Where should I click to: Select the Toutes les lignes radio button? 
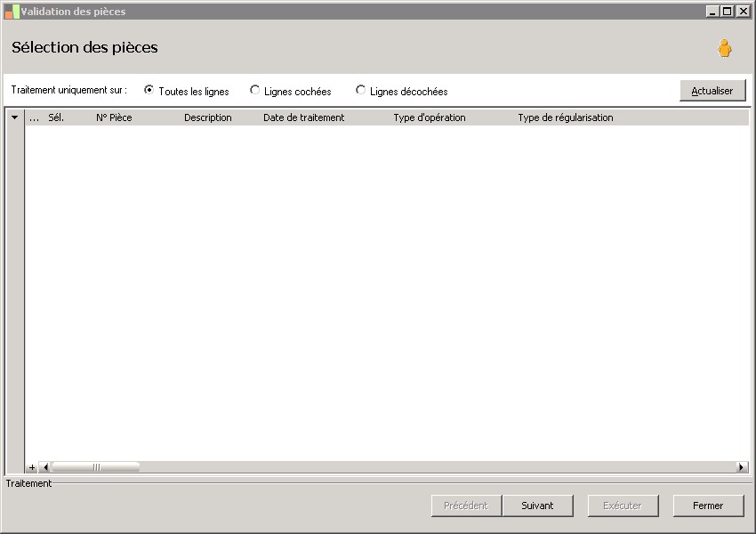[x=149, y=90]
